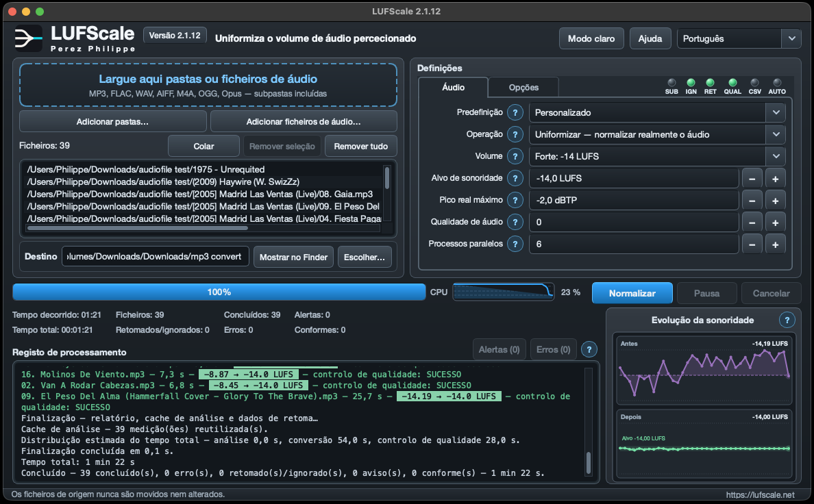Open the Ajuda button
This screenshot has width=814, height=504.
coord(650,38)
